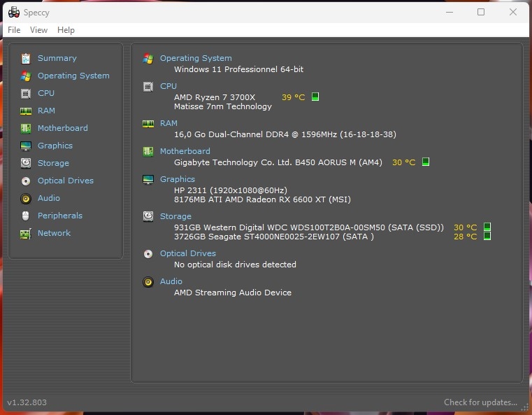532x415 pixels.
Task: Open the Help menu
Action: point(66,30)
